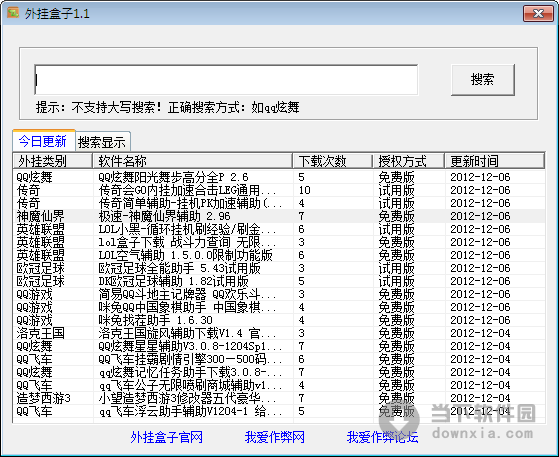
Task: Click category cell 造梦西游3
Action: 43,398
